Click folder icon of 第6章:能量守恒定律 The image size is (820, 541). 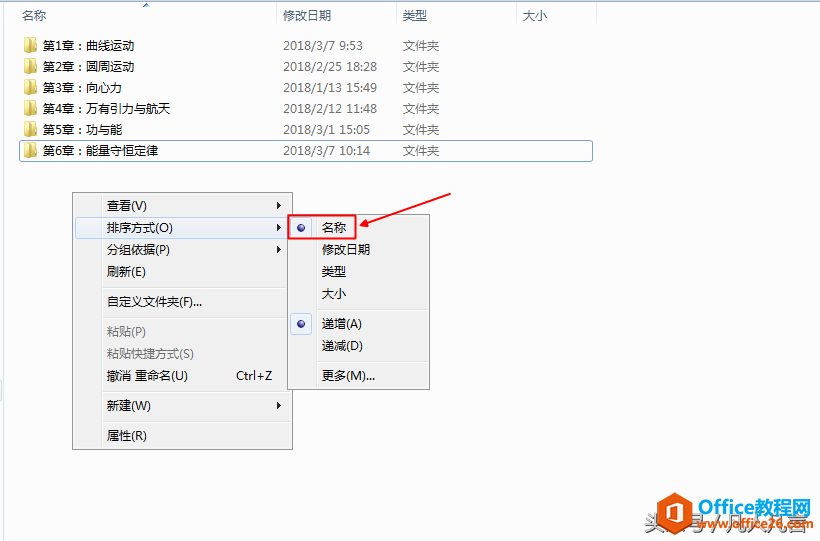tap(30, 151)
